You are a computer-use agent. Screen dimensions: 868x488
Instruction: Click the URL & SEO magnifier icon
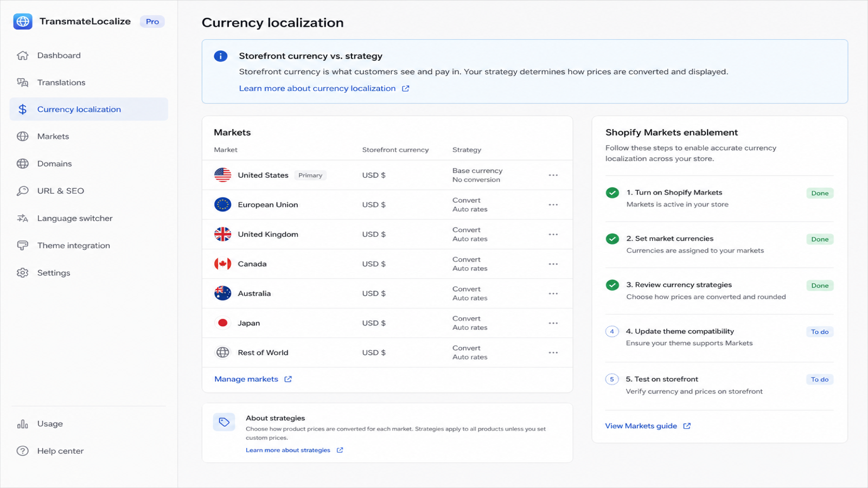[22, 191]
